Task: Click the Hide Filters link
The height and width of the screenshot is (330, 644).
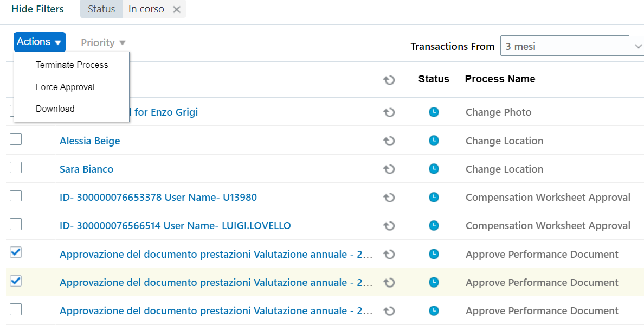Action: click(37, 9)
